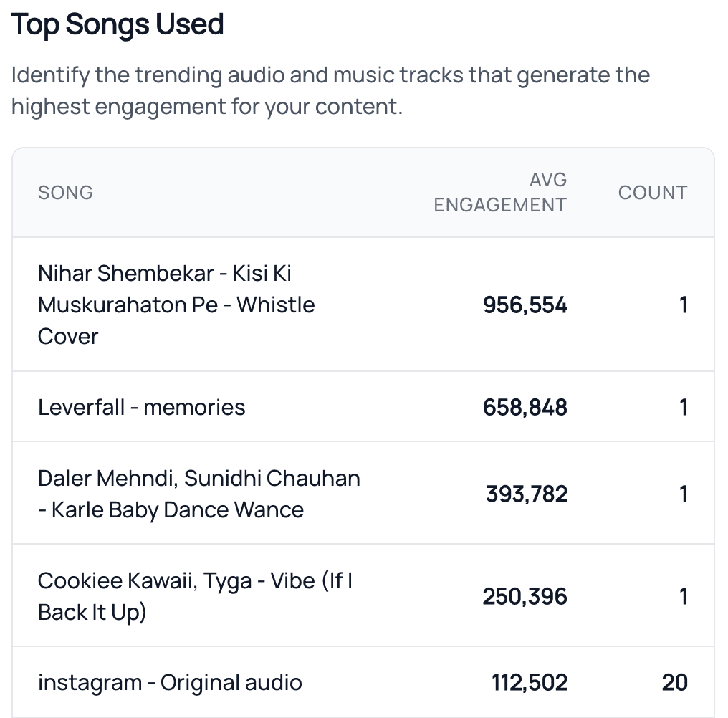Image resolution: width=728 pixels, height=718 pixels.
Task: Open the Nihar Shembekar Whistle Cover song
Action: (176, 305)
